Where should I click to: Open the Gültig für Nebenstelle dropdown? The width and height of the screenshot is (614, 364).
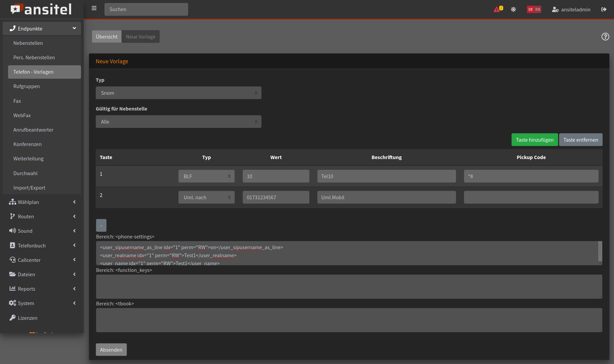(178, 122)
